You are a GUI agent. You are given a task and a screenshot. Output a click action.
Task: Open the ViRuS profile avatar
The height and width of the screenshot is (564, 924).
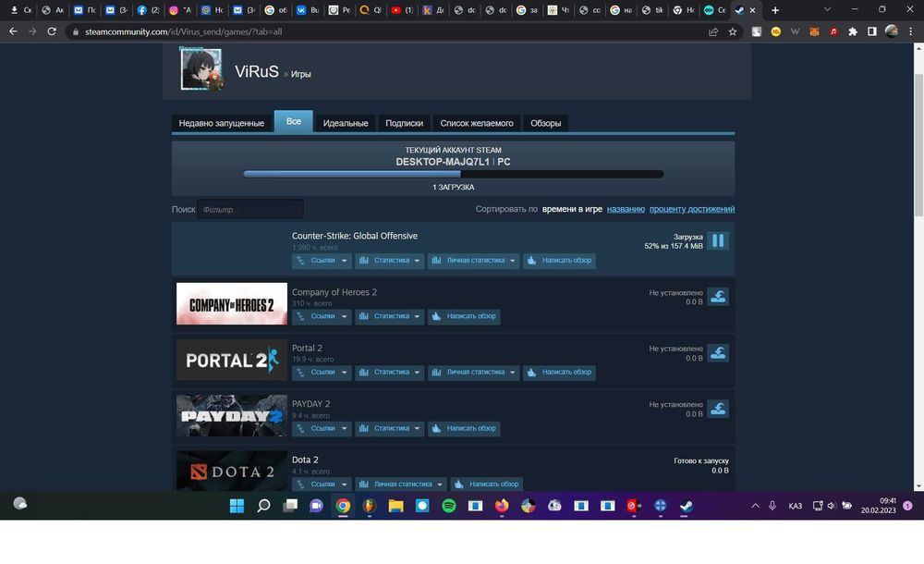201,69
